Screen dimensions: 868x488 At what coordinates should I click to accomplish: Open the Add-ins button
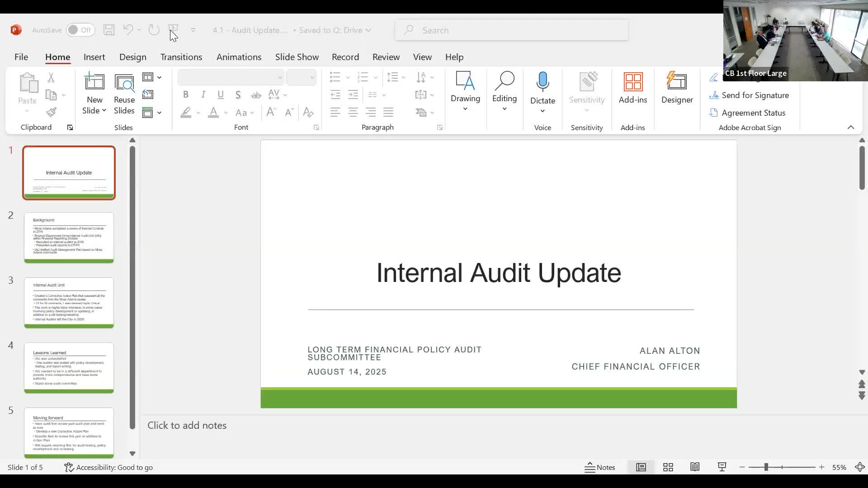[x=632, y=88]
